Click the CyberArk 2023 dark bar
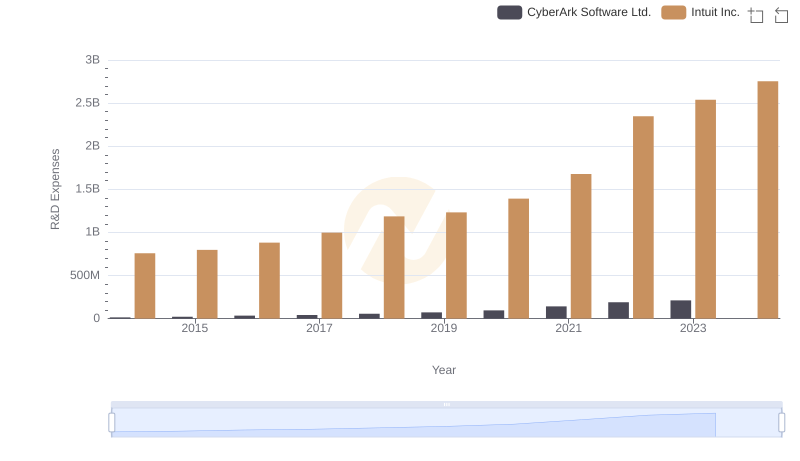Viewport: 800px width, 461px height. point(681,310)
